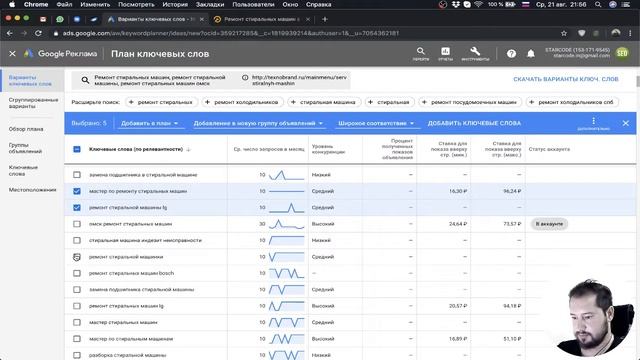Open the macOS Apple menu
Viewport: 640px width, 360px height.
[x=12, y=4]
